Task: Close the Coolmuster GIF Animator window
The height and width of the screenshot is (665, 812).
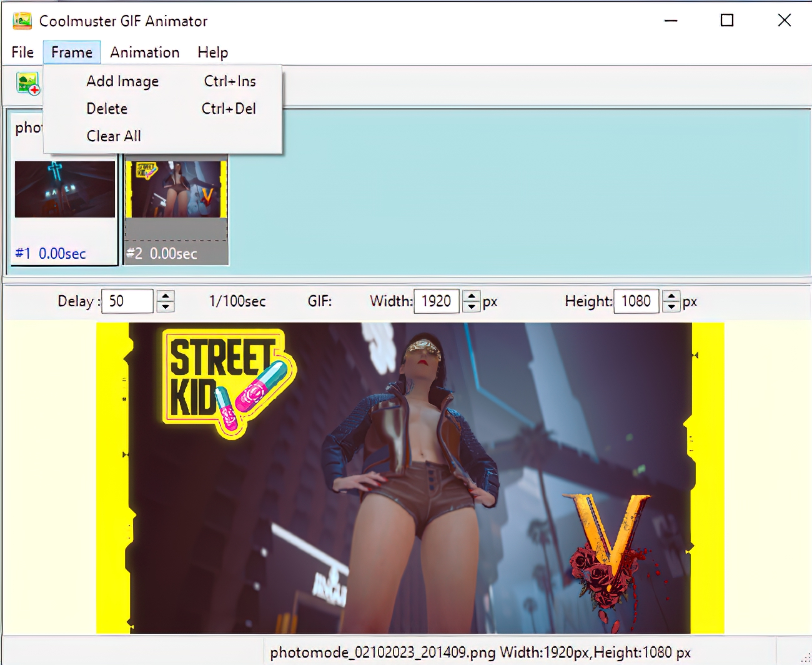Action: [x=785, y=21]
